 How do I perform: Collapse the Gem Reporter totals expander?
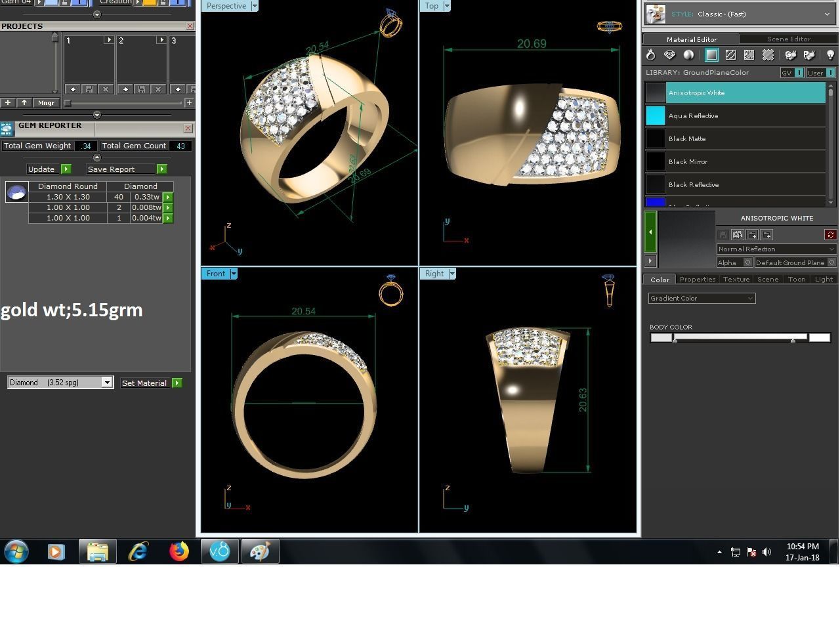click(x=97, y=157)
